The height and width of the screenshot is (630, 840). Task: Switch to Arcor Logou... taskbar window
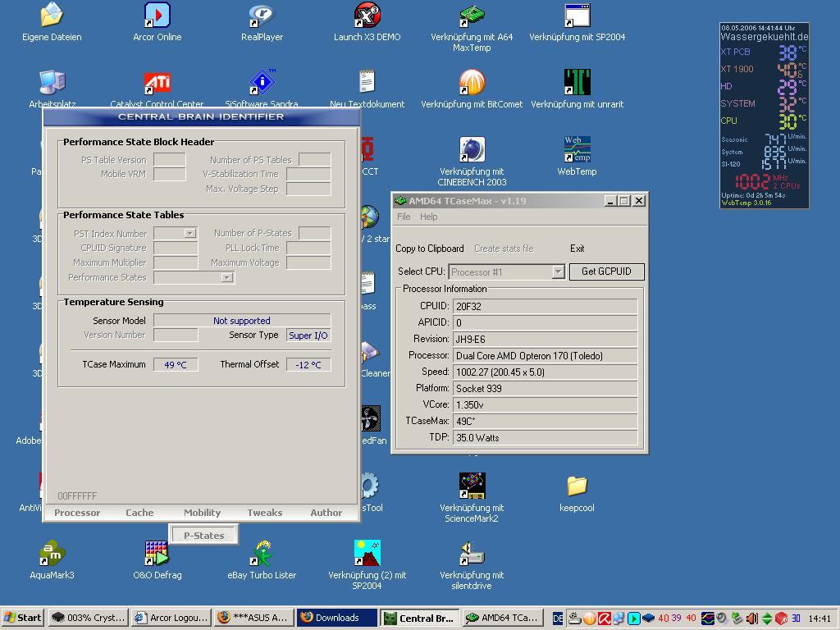coord(171,618)
